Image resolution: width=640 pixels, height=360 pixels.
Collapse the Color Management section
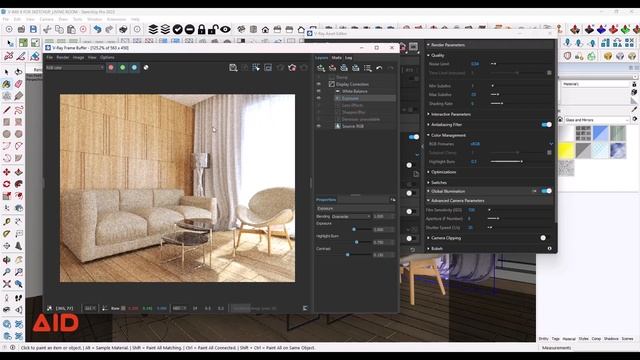428,135
